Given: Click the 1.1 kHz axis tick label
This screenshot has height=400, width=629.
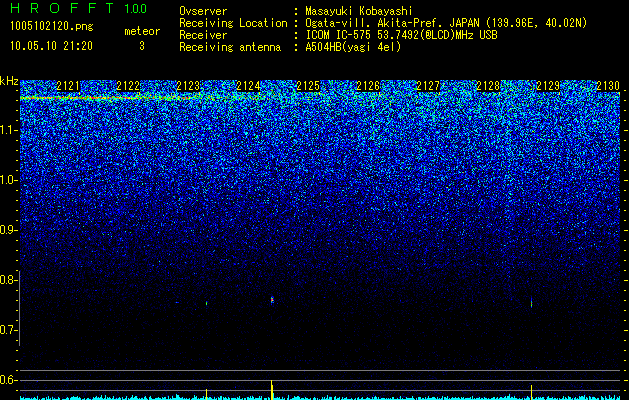Looking at the screenshot, I should [9, 130].
